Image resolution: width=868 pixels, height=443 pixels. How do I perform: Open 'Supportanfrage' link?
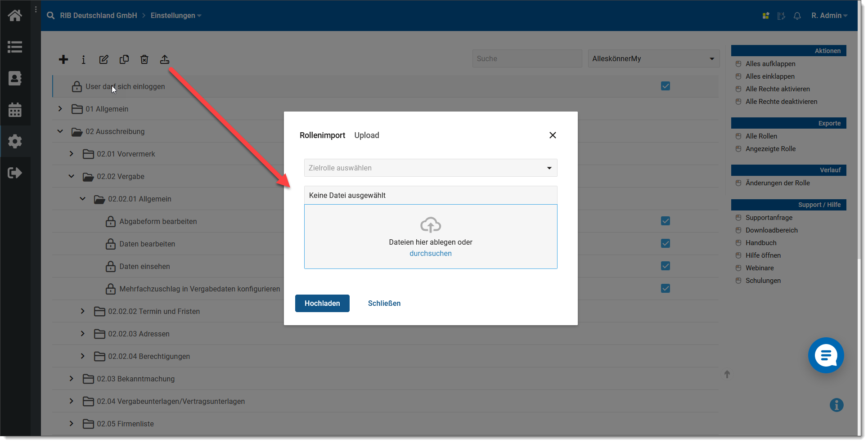pyautogui.click(x=769, y=218)
